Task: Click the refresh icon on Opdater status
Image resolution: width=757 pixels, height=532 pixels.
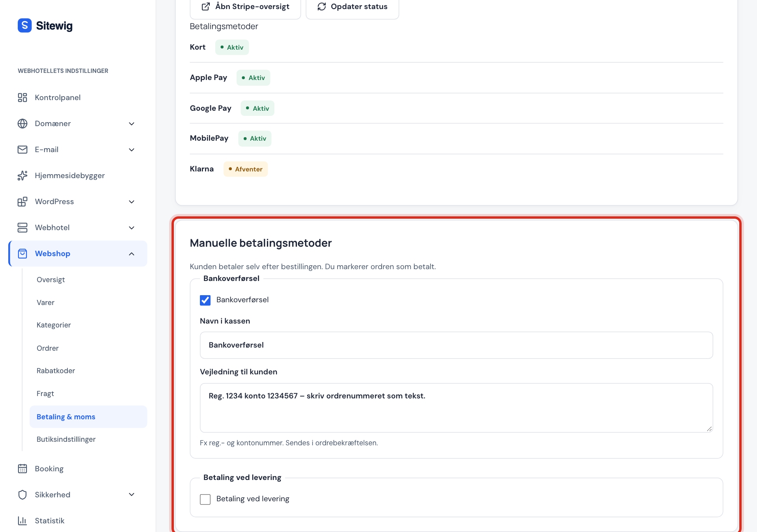Action: 322,6
